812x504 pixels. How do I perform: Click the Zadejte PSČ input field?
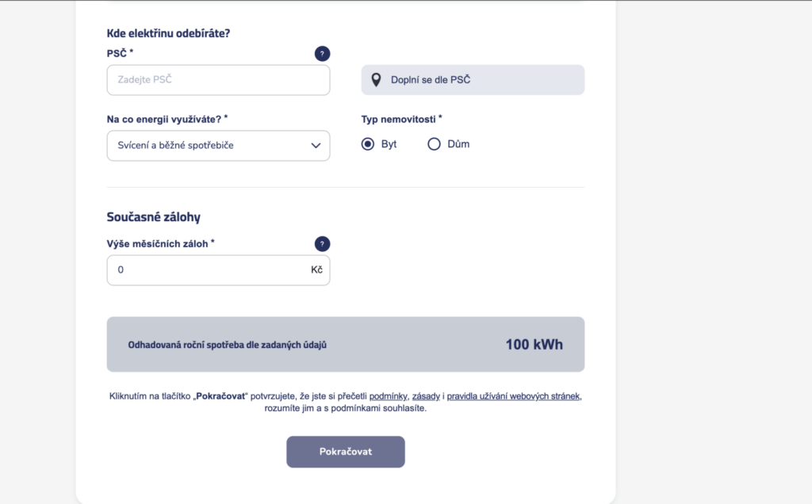(x=218, y=80)
